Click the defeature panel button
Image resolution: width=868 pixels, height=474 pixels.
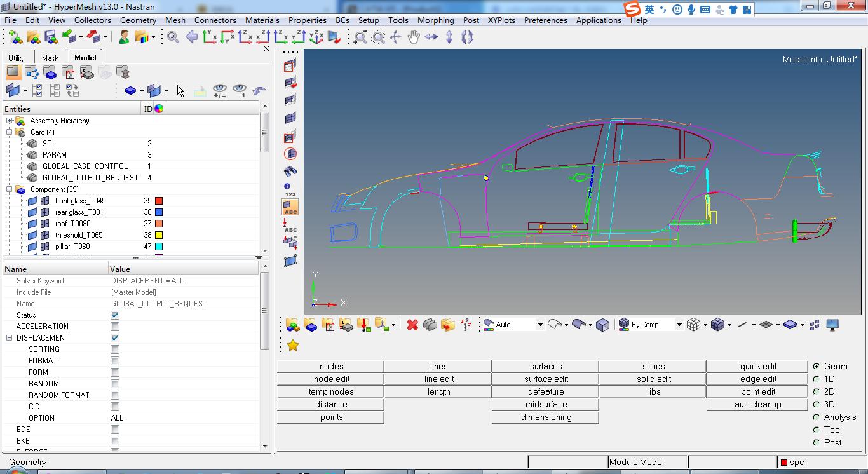coord(546,391)
